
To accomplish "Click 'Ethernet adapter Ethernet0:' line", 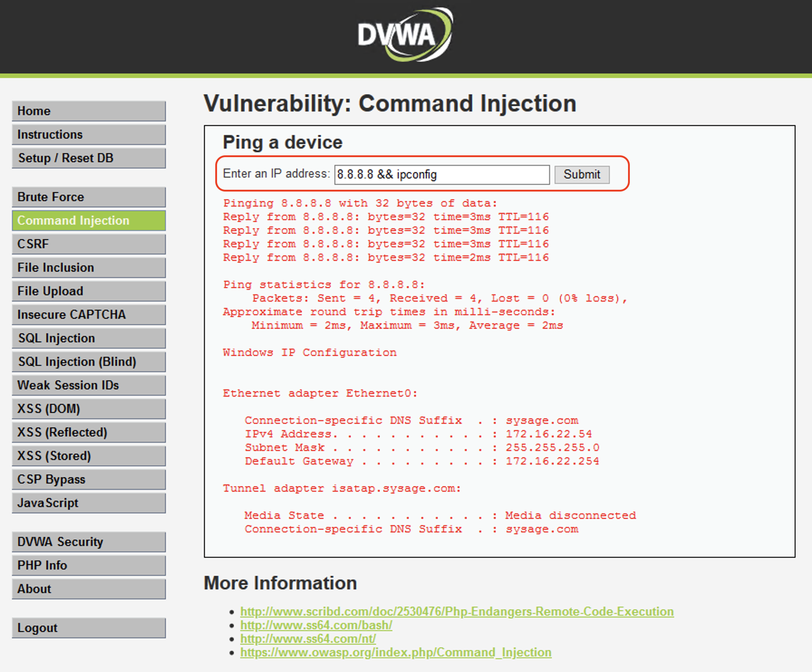I will (x=320, y=394).
